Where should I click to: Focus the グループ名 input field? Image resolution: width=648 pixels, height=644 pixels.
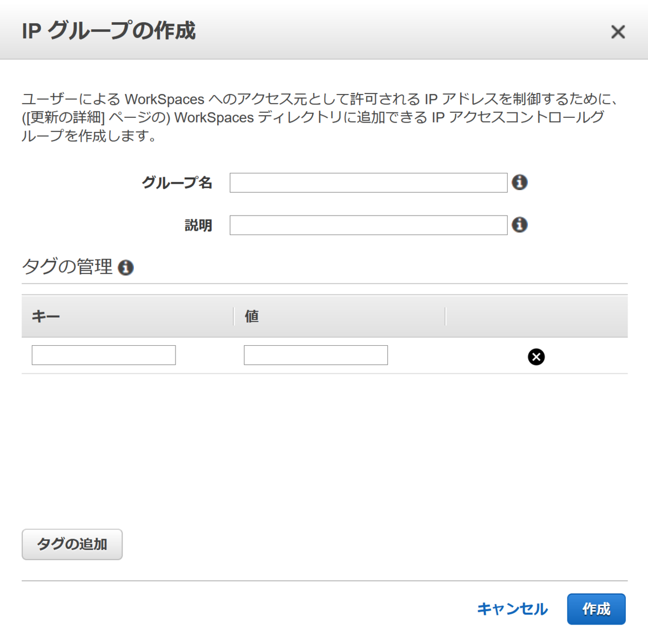368,183
